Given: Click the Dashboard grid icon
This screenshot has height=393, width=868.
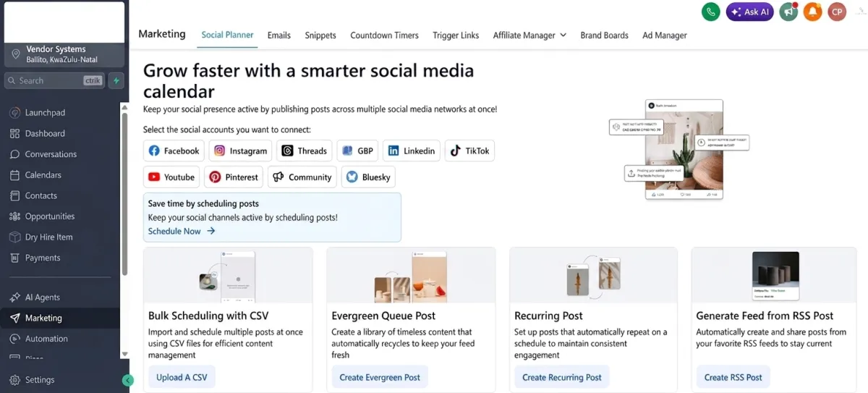Looking at the screenshot, I should pos(14,134).
